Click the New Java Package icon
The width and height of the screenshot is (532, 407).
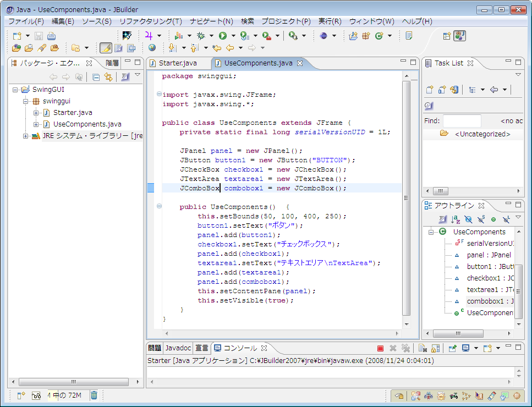pos(365,36)
